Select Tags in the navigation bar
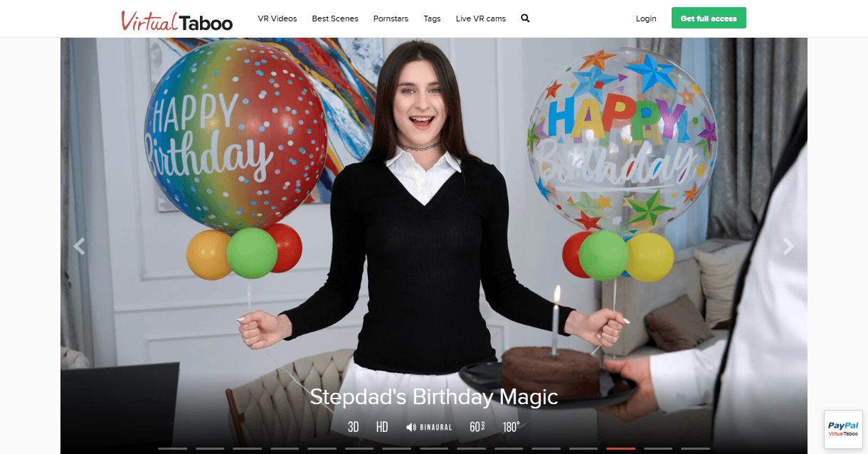Screen dimensions: 868x454 click(x=432, y=19)
